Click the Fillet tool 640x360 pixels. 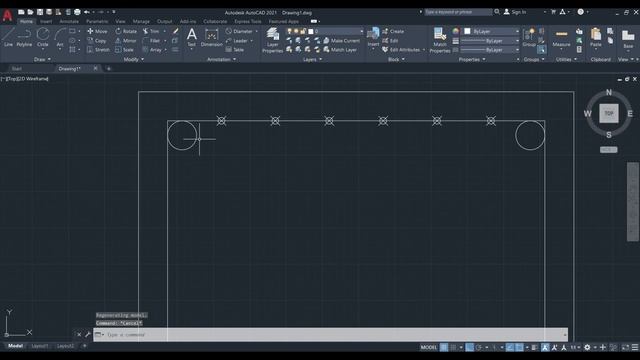151,41
